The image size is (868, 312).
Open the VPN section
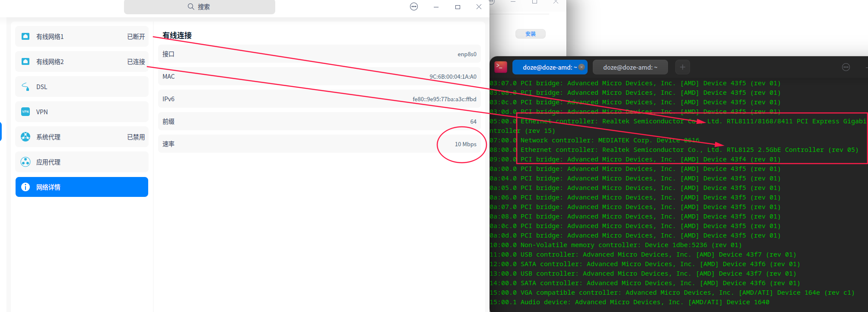pyautogui.click(x=82, y=112)
